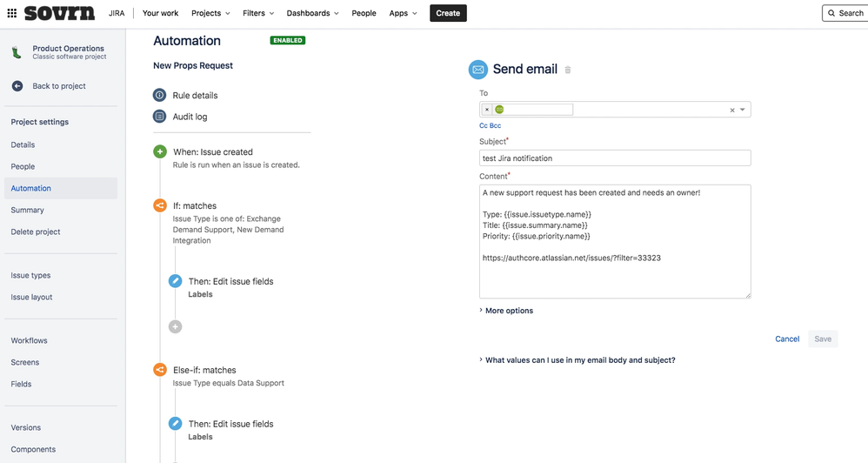Image resolution: width=868 pixels, height=463 pixels.
Task: Click the Cancel button
Action: coord(786,339)
